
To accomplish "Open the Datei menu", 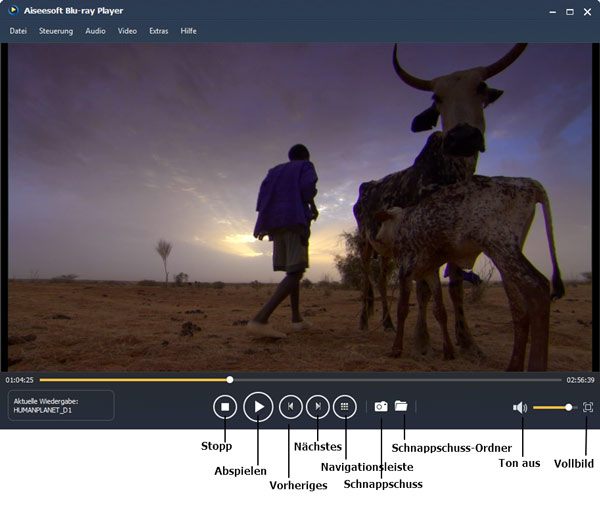I will [18, 31].
